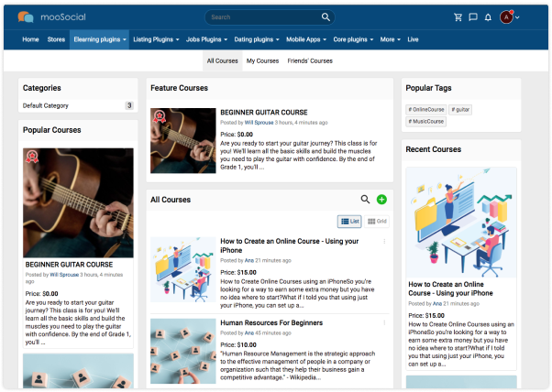This screenshot has width=552, height=392.
Task: Open Will Sprouse profile in Feature Courses
Action: 259,123
